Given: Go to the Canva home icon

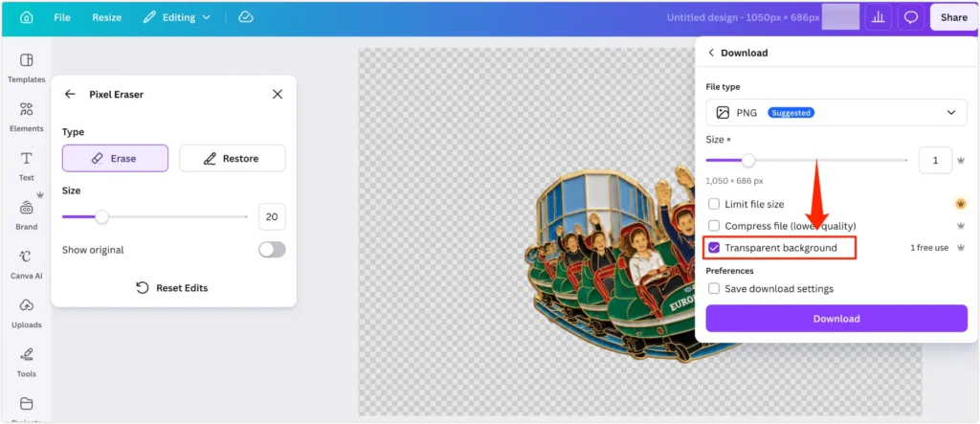Looking at the screenshot, I should click(26, 17).
